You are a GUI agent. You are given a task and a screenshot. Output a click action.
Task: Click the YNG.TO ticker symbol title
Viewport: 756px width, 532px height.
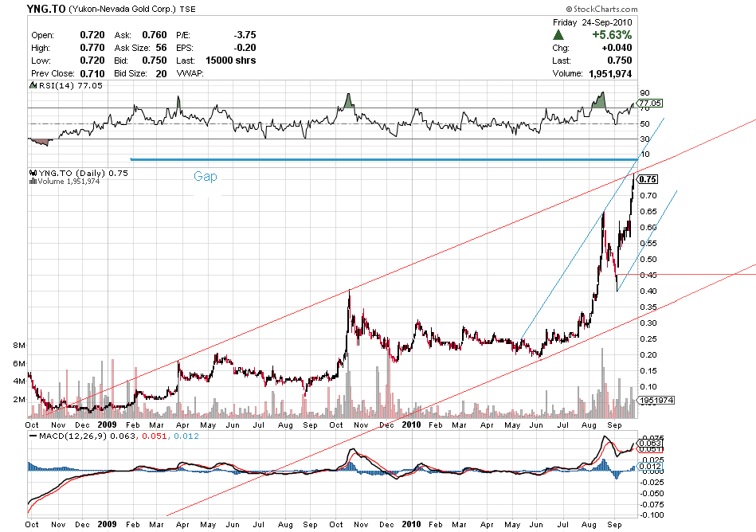coord(46,9)
